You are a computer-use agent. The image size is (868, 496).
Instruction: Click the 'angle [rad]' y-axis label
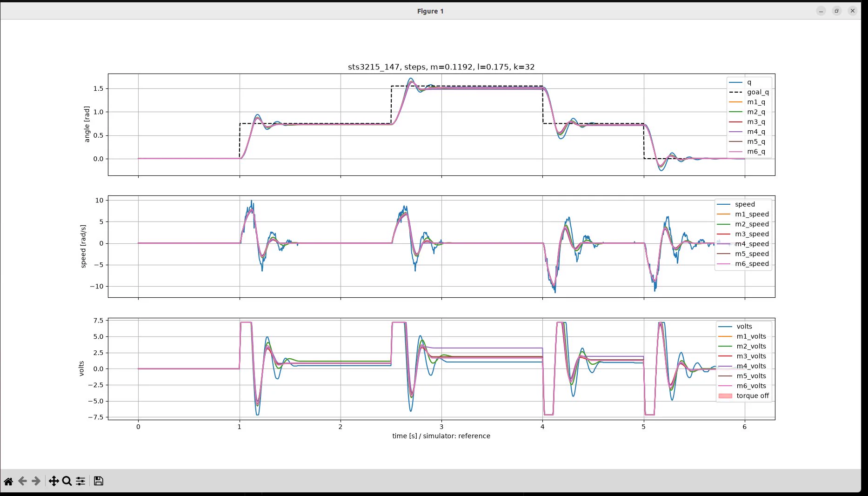(87, 124)
